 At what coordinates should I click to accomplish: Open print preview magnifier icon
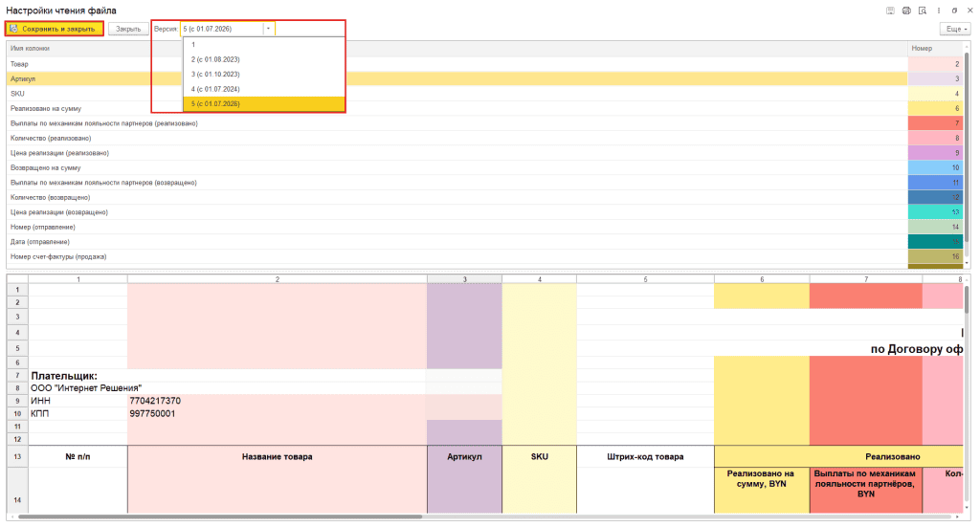(923, 11)
